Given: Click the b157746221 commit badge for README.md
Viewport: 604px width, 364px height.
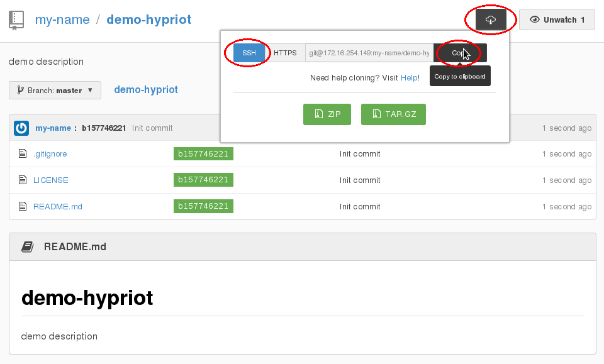Looking at the screenshot, I should click(203, 206).
